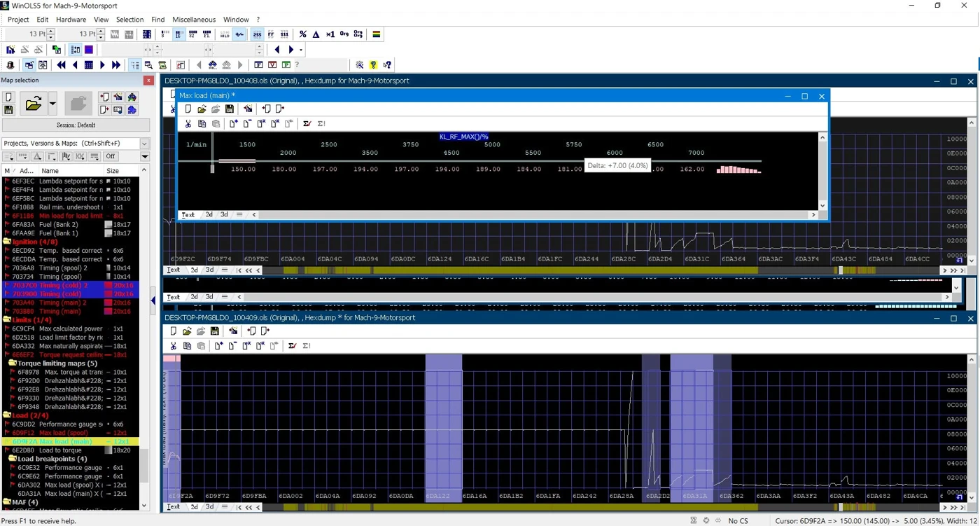This screenshot has width=980, height=526.
Task: Show values as percent difference
Action: [x=302, y=34]
